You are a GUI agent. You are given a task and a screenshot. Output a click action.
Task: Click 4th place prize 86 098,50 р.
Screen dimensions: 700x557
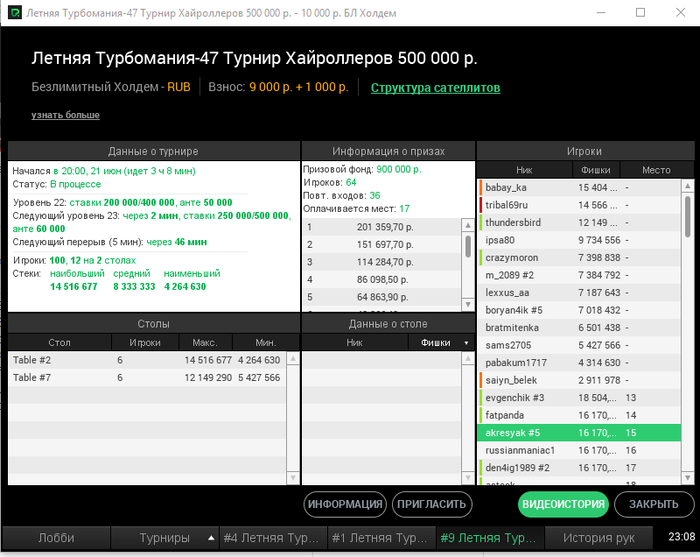tap(382, 280)
